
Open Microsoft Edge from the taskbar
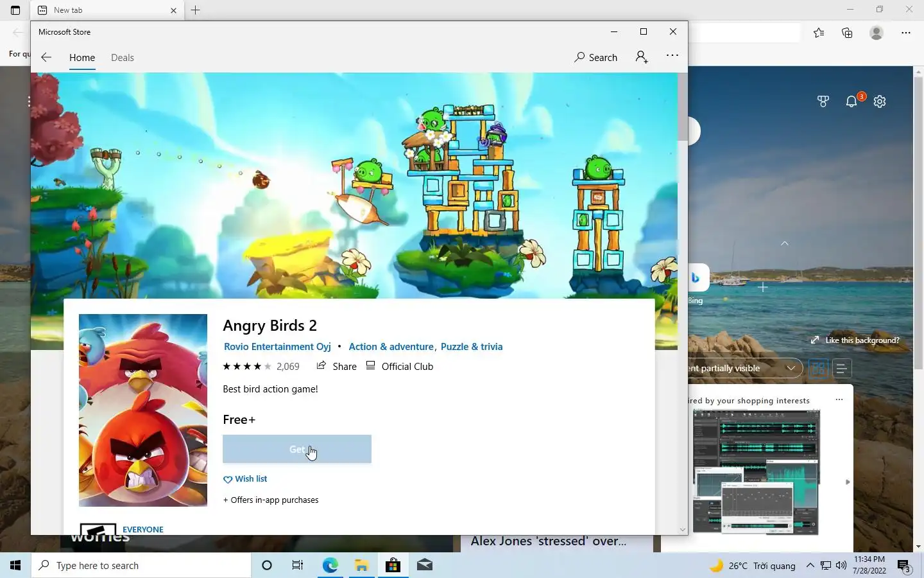pos(330,565)
